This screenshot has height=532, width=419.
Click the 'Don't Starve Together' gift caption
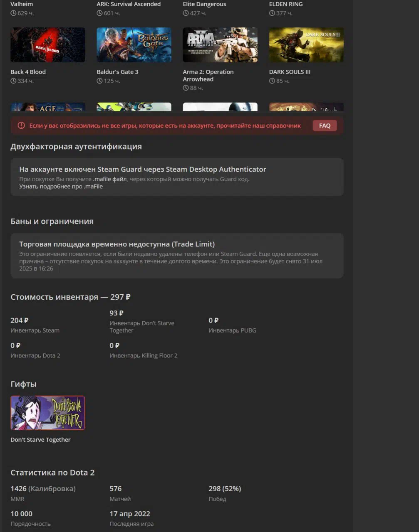pyautogui.click(x=40, y=440)
